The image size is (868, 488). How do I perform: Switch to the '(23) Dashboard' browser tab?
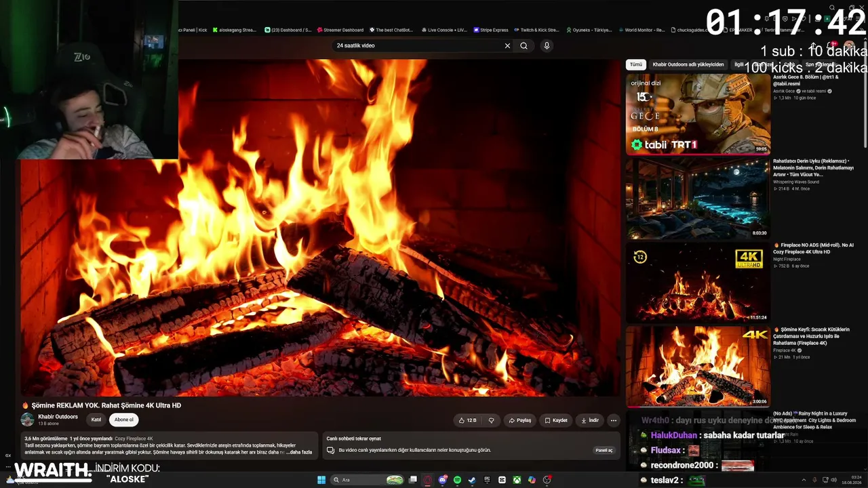(288, 30)
